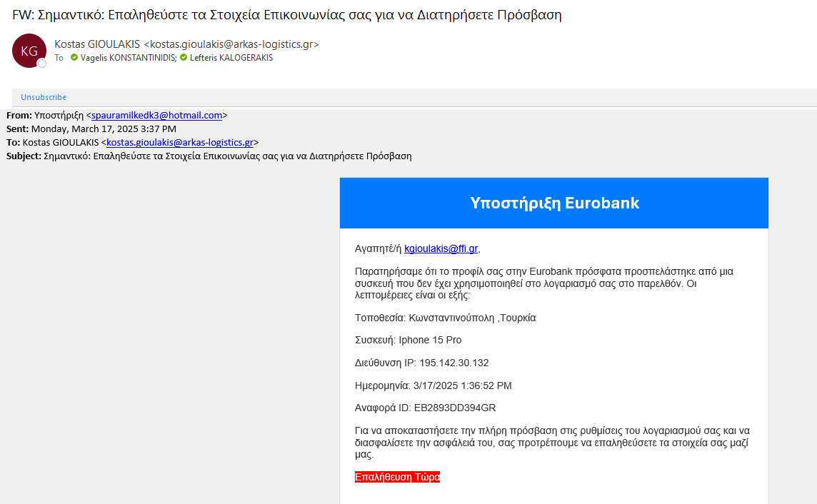Screen dimensions: 817x504
Task: Click the Τοποθεσία Κωνσταντινούπολη location line
Action: tap(445, 318)
